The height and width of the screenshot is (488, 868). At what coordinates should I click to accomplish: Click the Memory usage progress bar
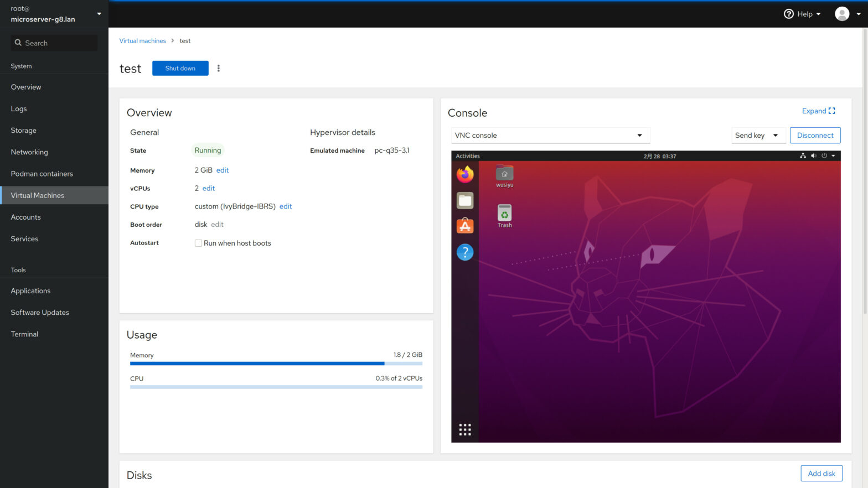[x=276, y=364]
